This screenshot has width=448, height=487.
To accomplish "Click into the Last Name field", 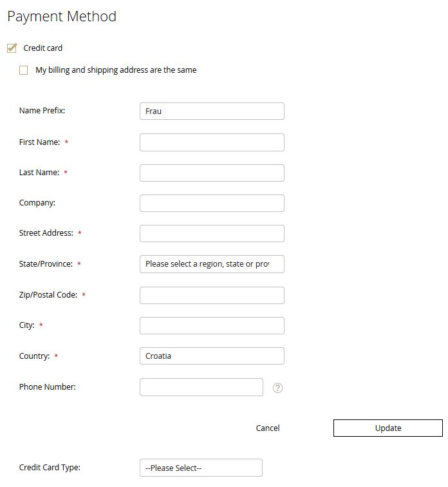I will [212, 173].
